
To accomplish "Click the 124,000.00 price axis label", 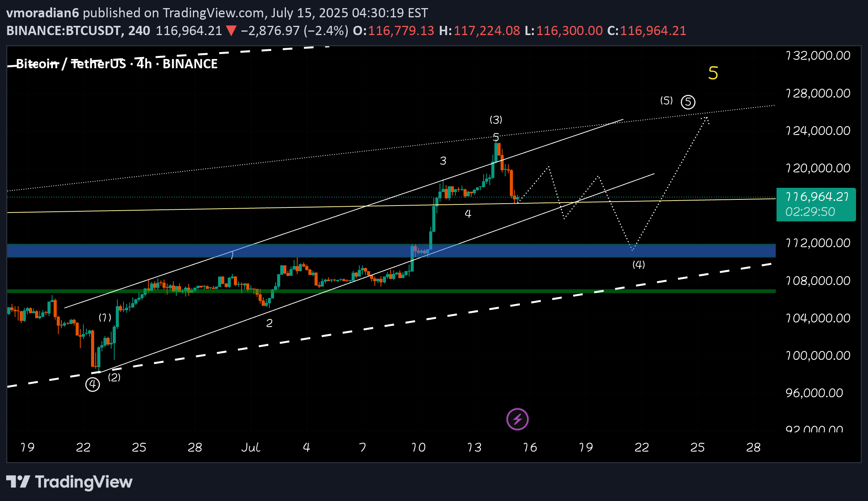I will 818,131.
